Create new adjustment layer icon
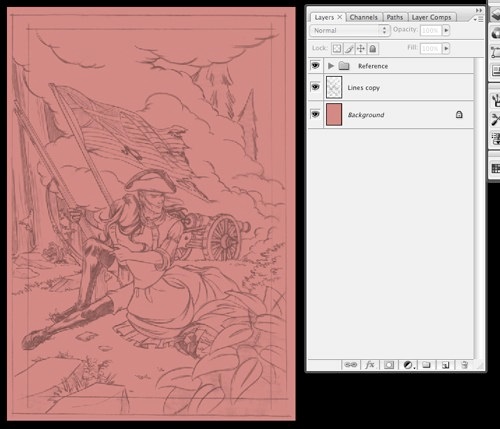500x429 pixels. click(x=408, y=365)
